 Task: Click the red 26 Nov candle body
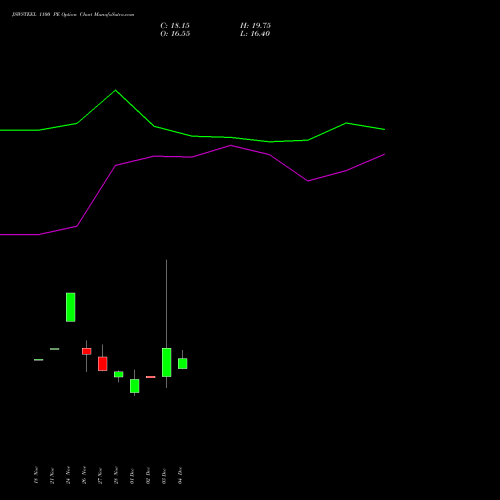pos(87,351)
